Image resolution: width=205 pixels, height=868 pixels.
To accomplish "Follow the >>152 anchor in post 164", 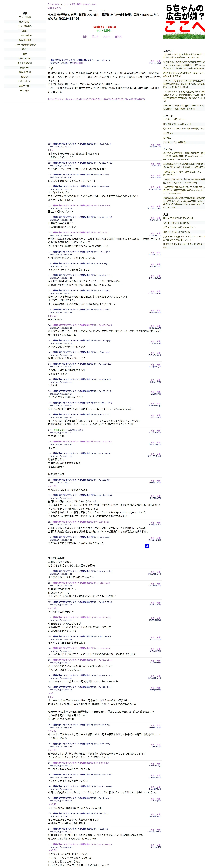I will tap(52, 731).
